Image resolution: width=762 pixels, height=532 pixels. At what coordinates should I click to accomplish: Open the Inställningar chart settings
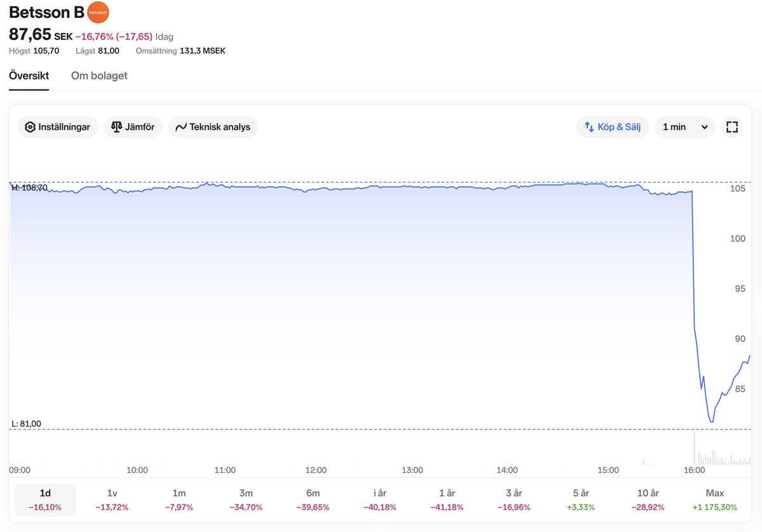[58, 127]
